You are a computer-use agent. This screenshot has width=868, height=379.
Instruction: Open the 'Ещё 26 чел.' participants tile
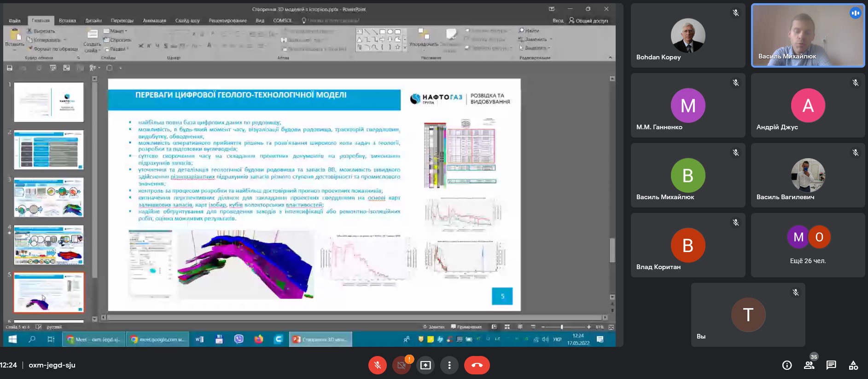point(808,245)
